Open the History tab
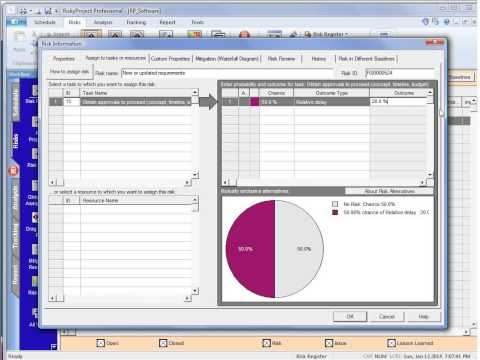The image size is (480, 360). 319,59
